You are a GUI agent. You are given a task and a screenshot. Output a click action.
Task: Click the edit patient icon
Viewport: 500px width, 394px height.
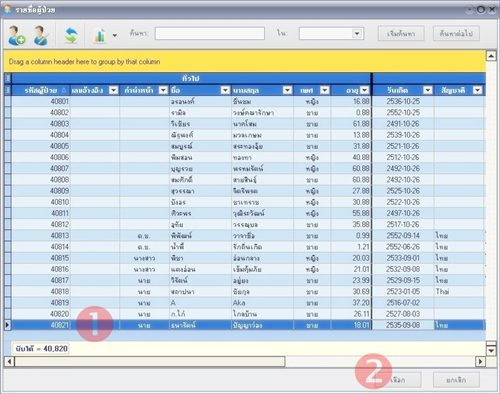tap(41, 36)
